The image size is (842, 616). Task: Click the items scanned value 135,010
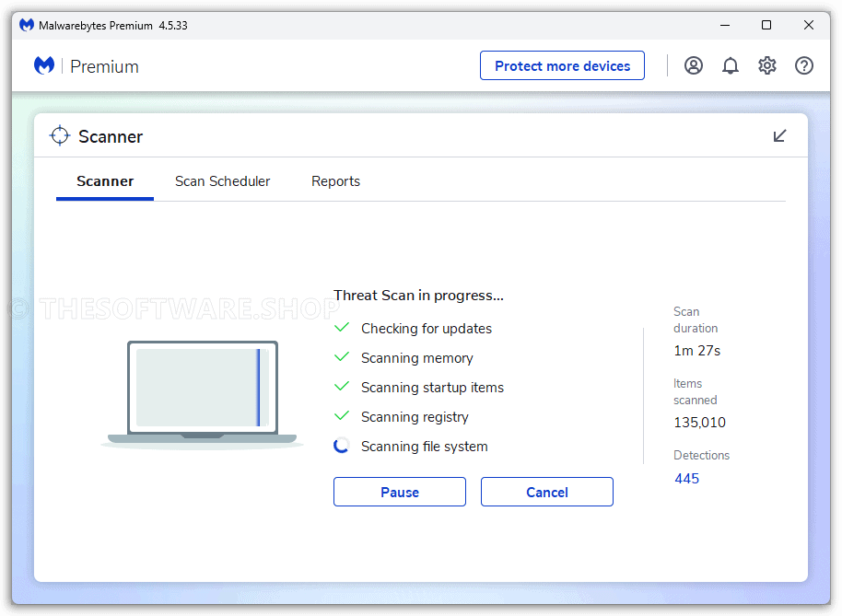coord(700,423)
